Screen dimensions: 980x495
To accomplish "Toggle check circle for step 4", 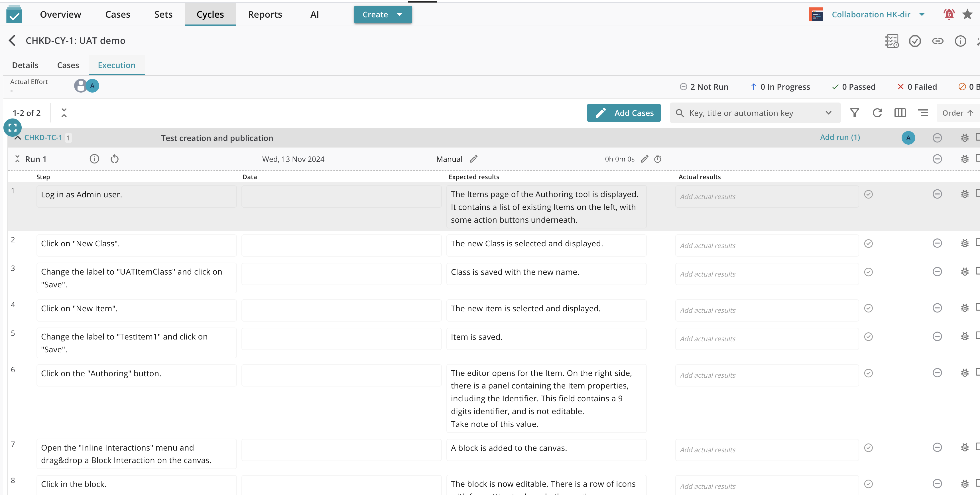I will pyautogui.click(x=868, y=308).
